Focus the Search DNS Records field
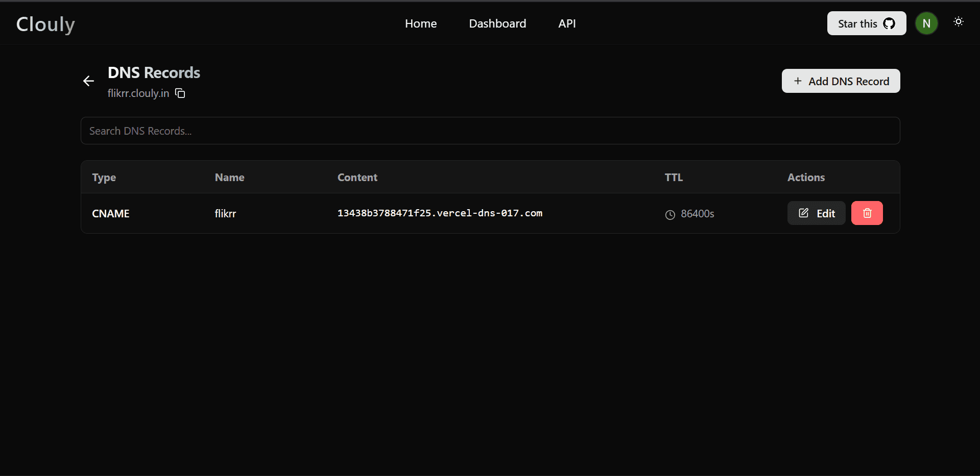 [490, 131]
